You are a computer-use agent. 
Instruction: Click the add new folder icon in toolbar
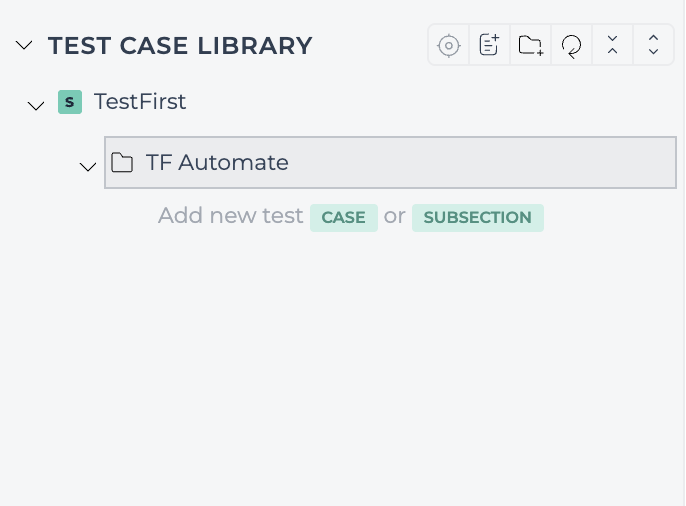[x=530, y=45]
